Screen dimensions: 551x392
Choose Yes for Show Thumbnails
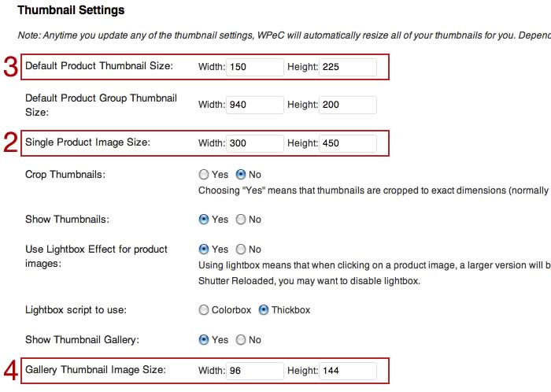click(204, 220)
